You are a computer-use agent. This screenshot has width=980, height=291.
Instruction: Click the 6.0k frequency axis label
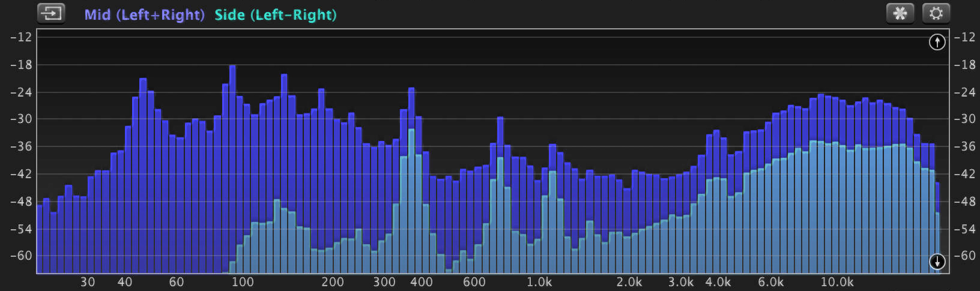[770, 282]
